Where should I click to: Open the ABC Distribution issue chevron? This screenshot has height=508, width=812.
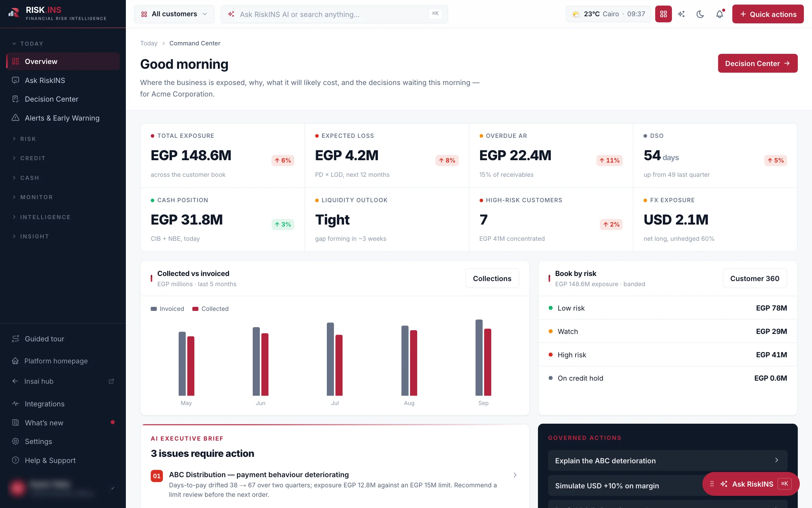515,475
